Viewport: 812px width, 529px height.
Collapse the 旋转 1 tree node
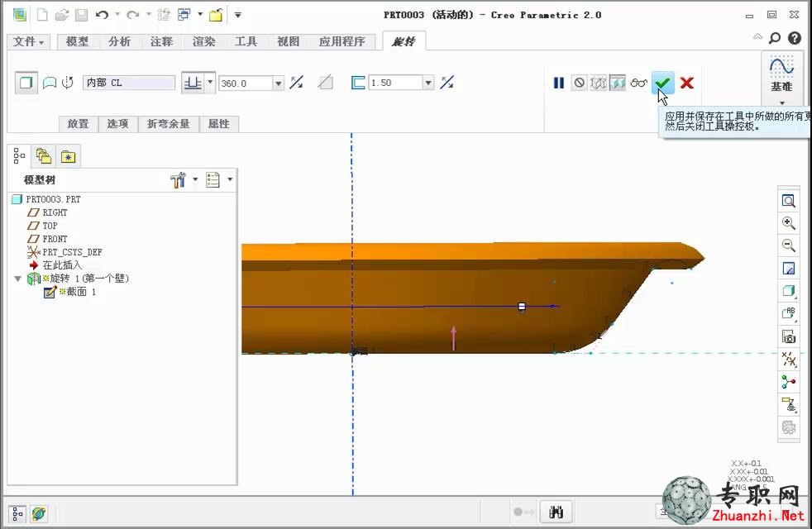[x=17, y=279]
